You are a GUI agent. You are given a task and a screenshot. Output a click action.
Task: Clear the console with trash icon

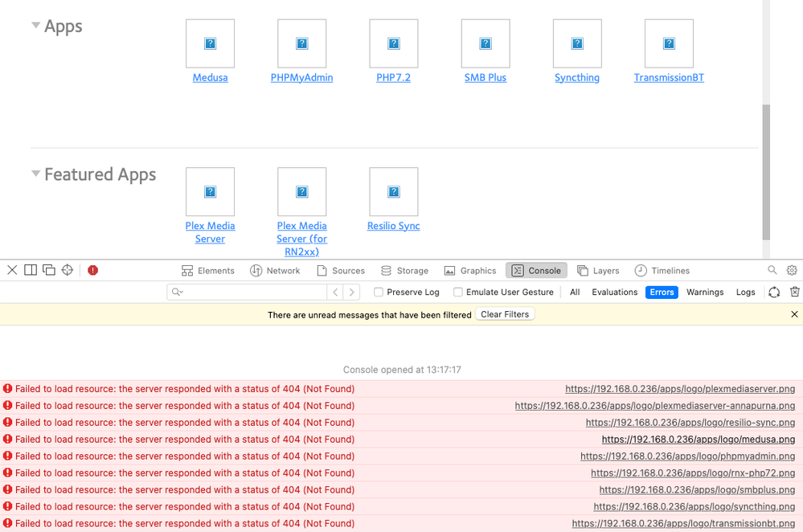(795, 292)
